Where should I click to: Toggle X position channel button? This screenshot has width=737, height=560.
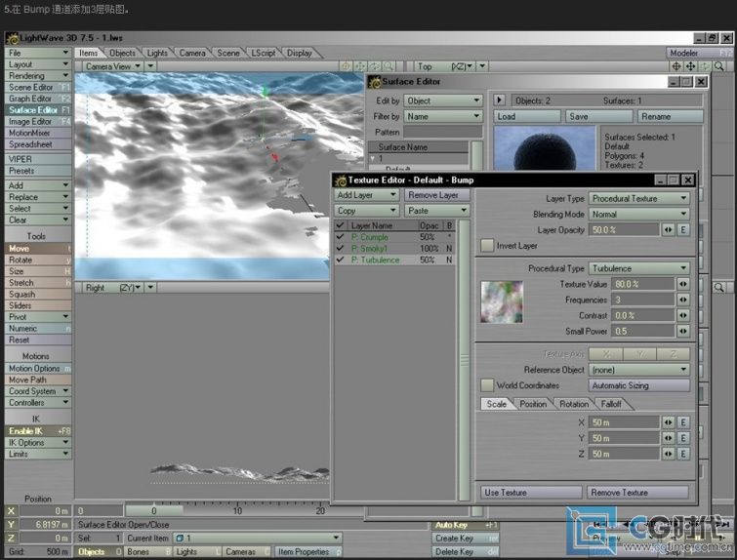tap(12, 510)
